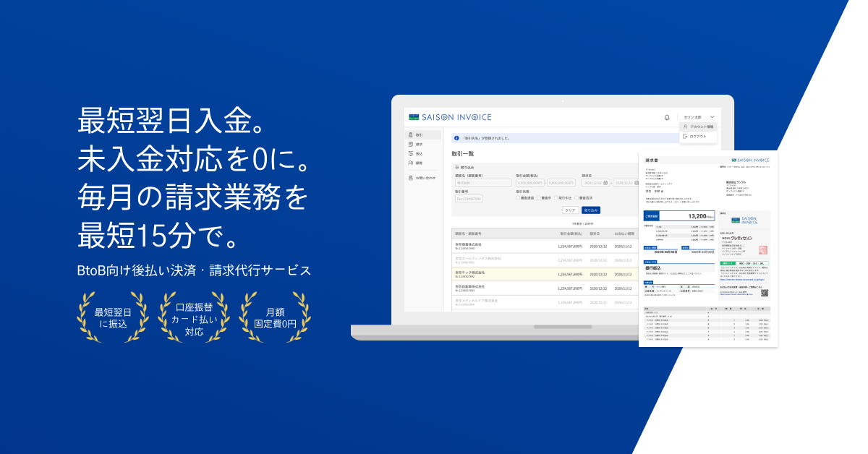
Task: Click SAISON INVOICE logo atop the invoice
Action: (750, 160)
